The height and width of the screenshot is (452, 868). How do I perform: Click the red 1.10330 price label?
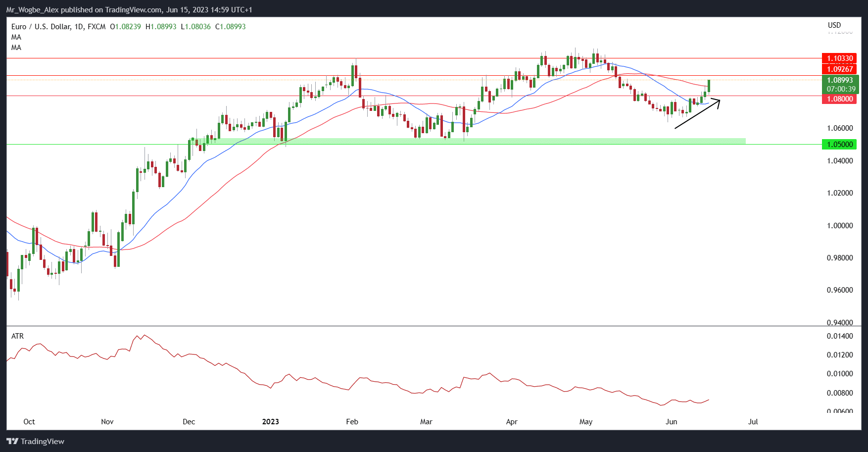tap(839, 58)
